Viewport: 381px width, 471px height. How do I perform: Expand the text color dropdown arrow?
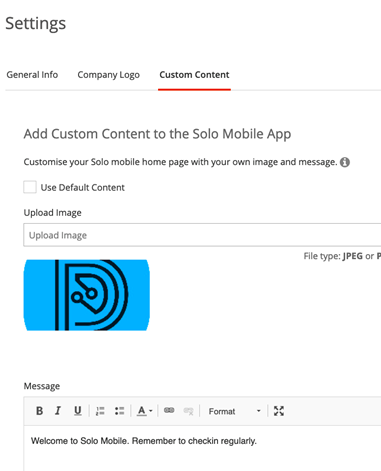point(151,411)
